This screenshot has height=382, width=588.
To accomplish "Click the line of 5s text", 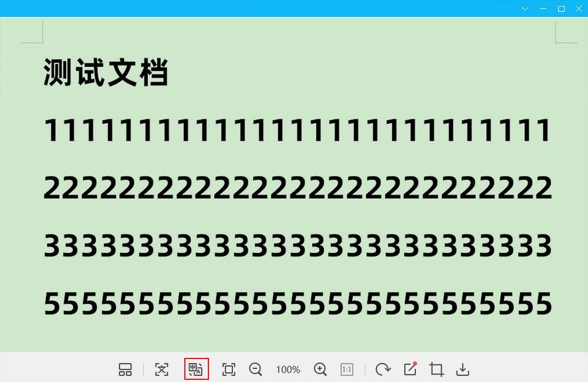I will tap(298, 303).
